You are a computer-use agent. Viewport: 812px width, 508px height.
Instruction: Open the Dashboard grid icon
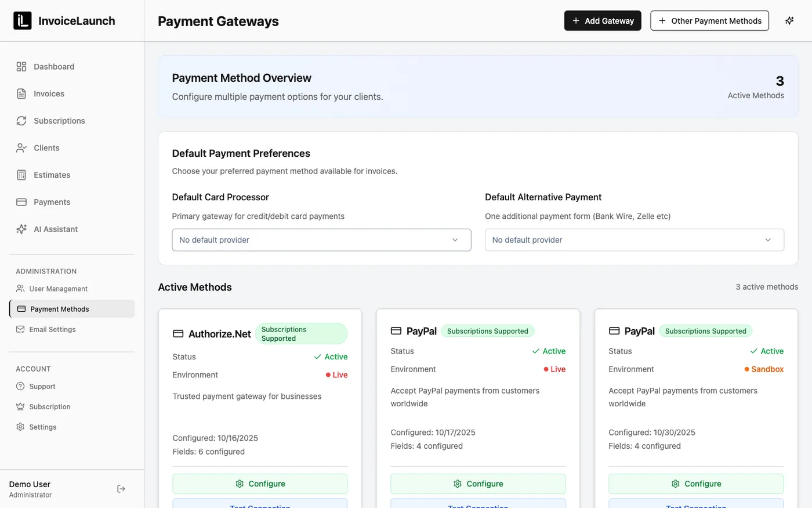point(21,67)
